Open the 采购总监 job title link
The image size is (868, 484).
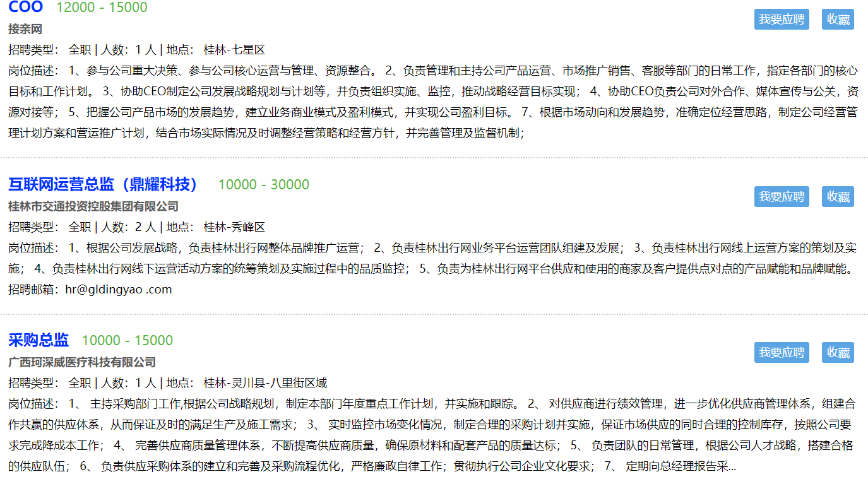click(39, 340)
